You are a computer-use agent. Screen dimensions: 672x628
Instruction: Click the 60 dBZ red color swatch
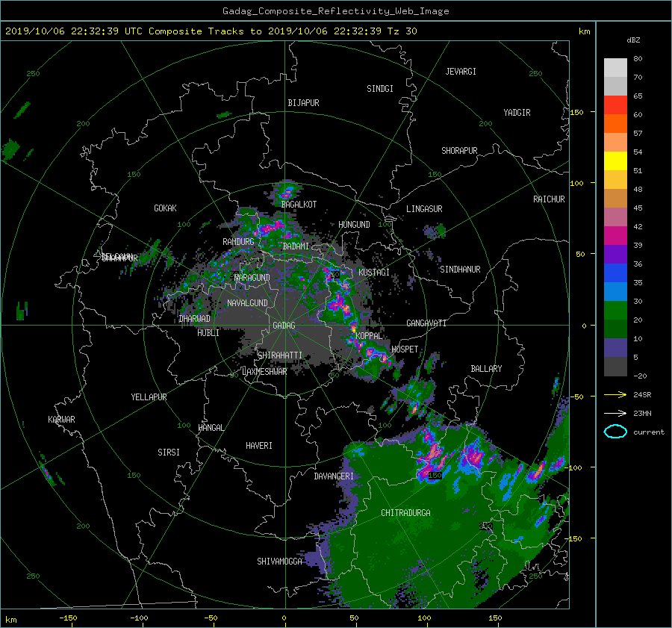(615, 105)
